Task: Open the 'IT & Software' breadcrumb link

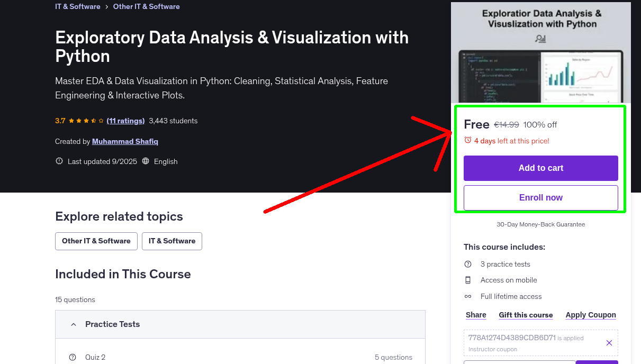Action: pos(77,6)
